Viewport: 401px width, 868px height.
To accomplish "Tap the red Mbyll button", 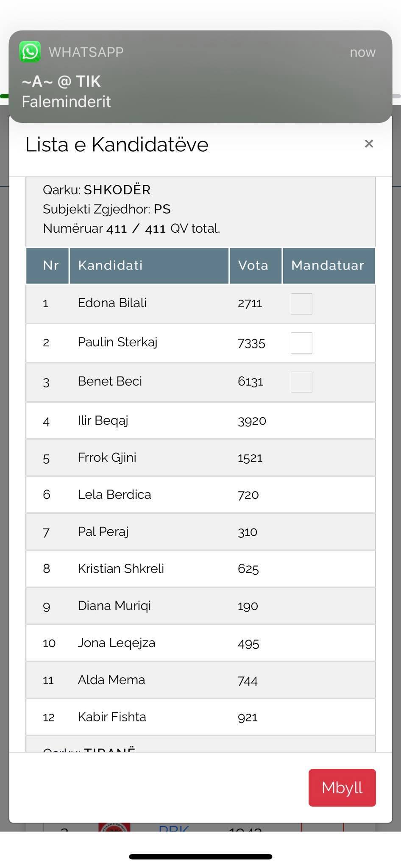I will [x=342, y=787].
